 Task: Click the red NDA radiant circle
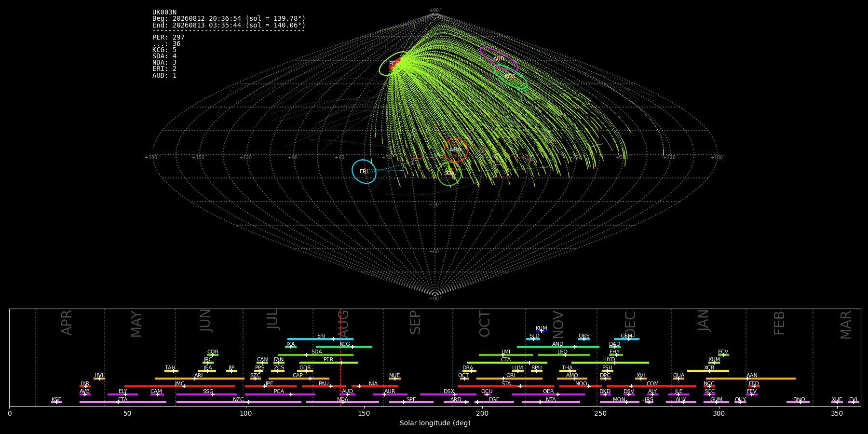point(456,150)
